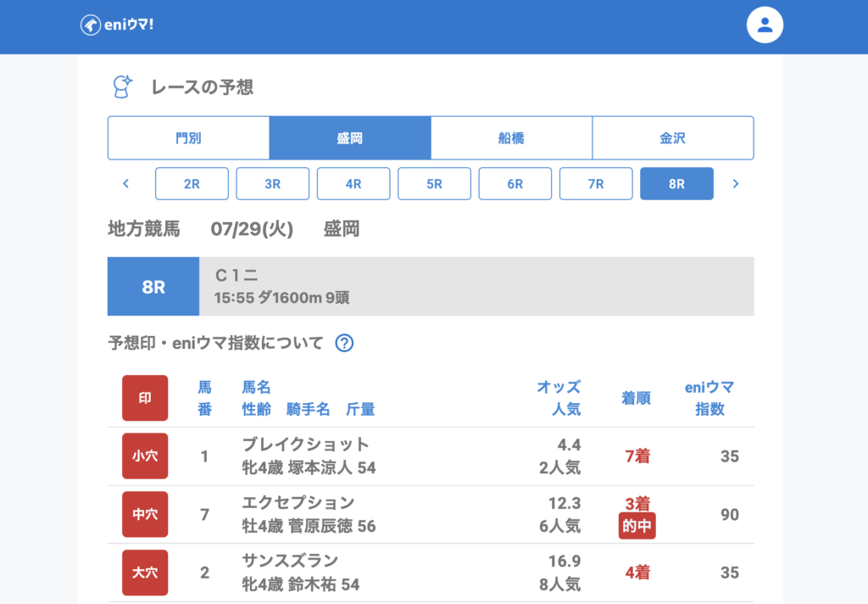Click the selected 8R race button
The width and height of the screenshot is (868, 604).
(x=676, y=183)
